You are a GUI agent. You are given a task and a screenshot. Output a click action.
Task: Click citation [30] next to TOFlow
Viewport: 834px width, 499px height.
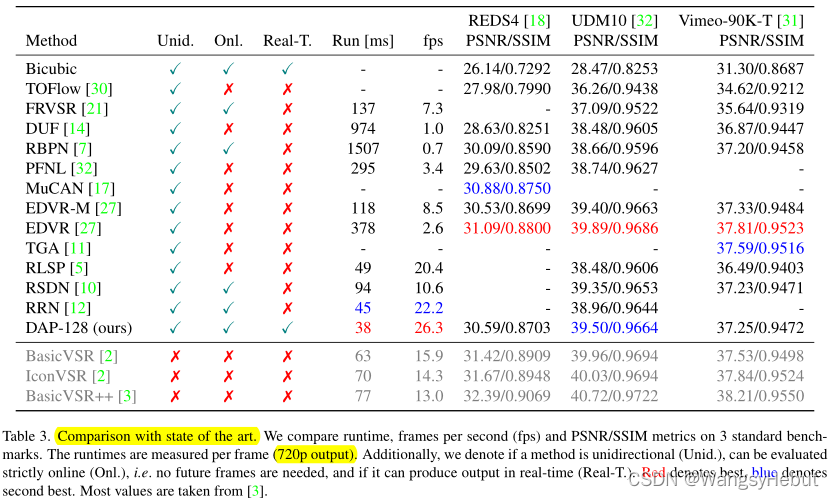(99, 88)
